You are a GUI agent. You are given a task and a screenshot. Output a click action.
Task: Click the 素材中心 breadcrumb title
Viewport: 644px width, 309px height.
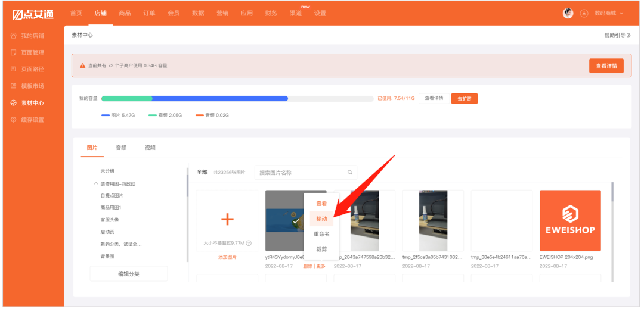[x=82, y=35]
